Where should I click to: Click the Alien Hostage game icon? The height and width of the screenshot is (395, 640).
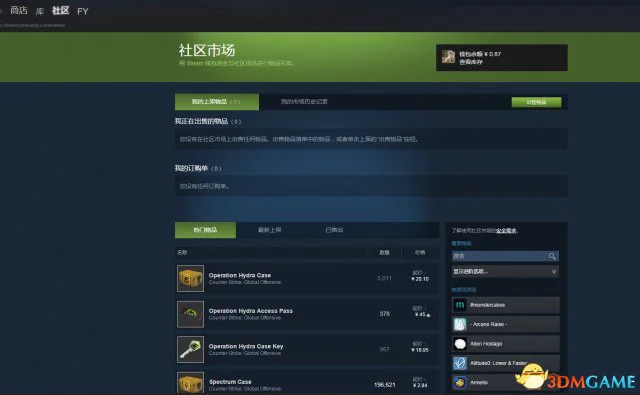460,344
